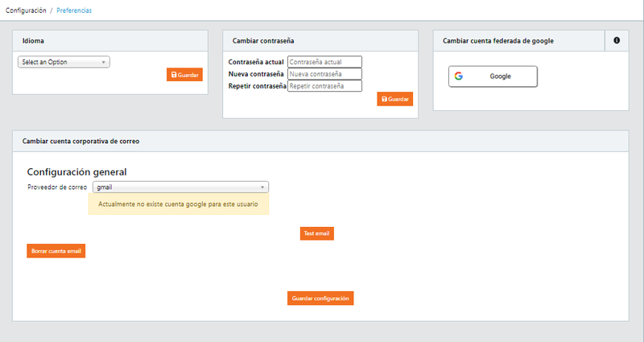Click Guardar configuración button
The height and width of the screenshot is (342, 644).
tap(320, 298)
